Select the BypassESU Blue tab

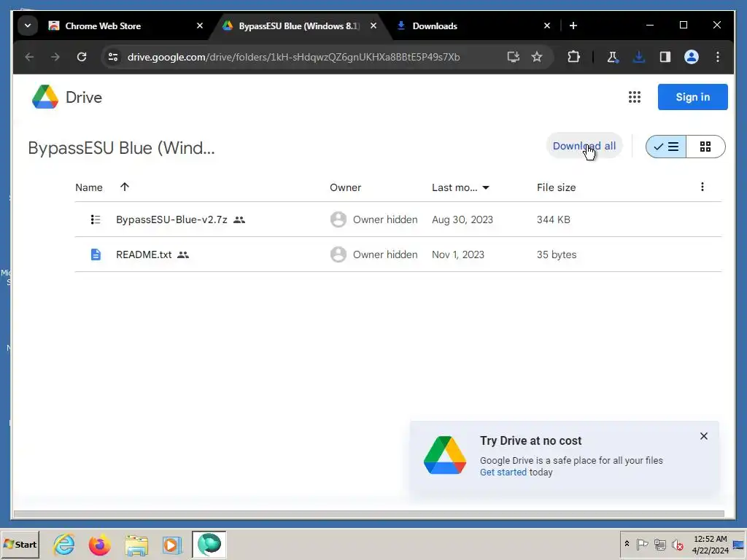point(299,26)
